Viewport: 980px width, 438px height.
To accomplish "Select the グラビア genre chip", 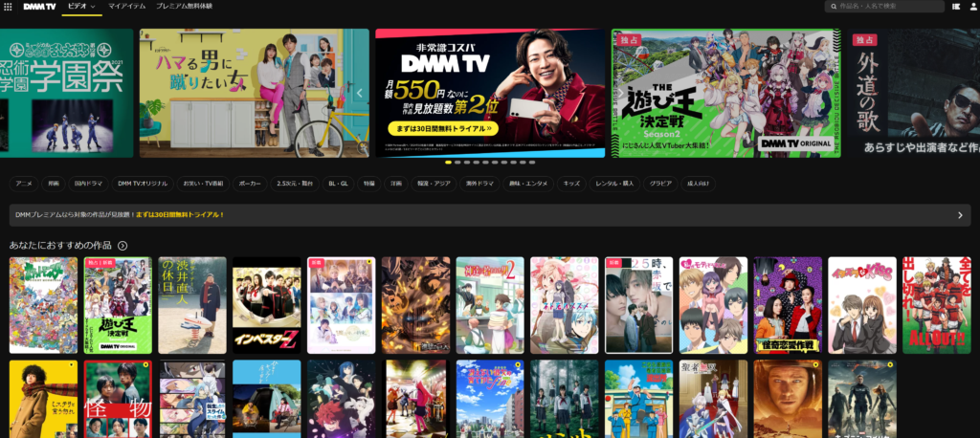I will pyautogui.click(x=660, y=184).
